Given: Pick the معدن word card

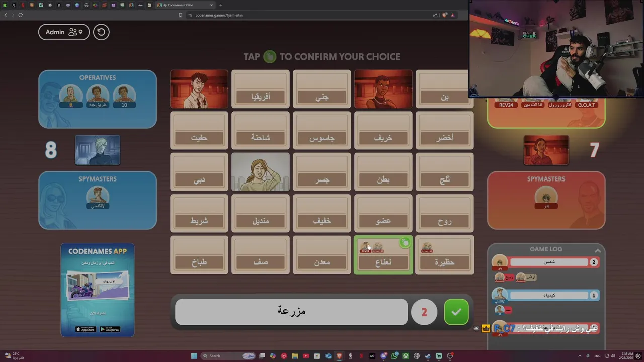Looking at the screenshot, I should (322, 255).
